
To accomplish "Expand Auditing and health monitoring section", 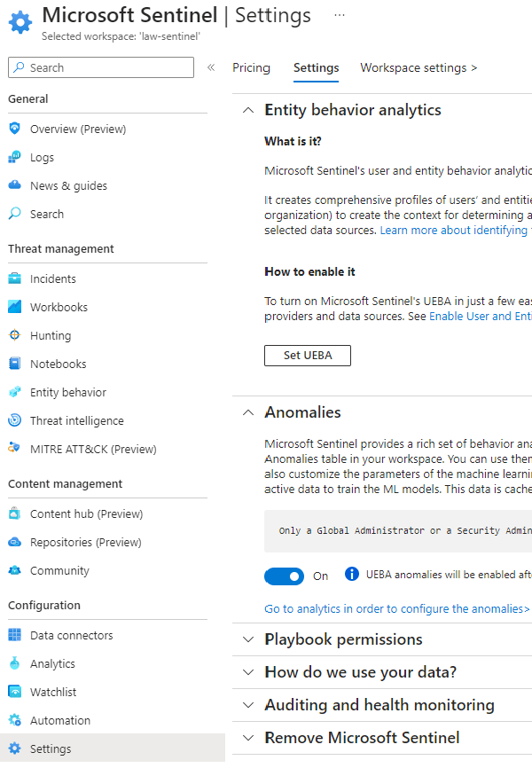I will 247,705.
